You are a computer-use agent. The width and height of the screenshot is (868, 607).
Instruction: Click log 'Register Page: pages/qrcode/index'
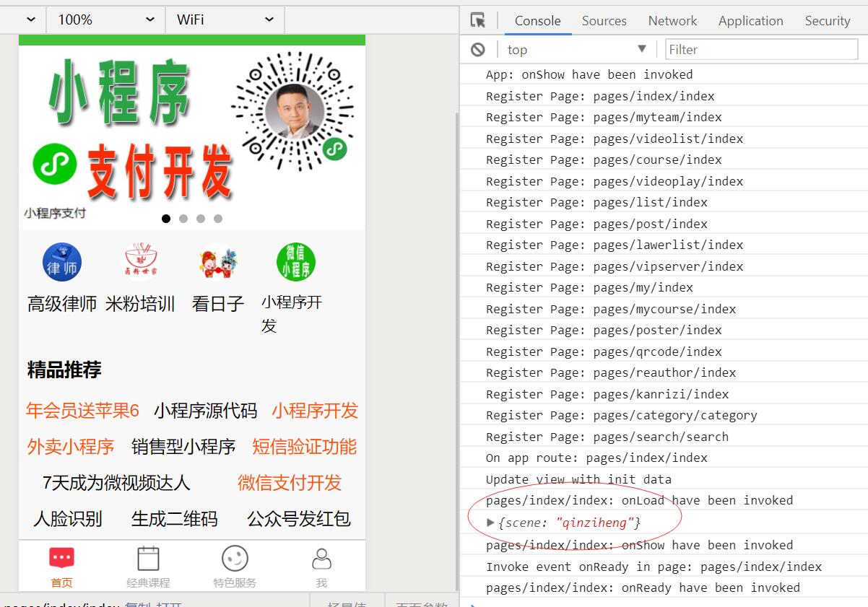[x=604, y=351]
